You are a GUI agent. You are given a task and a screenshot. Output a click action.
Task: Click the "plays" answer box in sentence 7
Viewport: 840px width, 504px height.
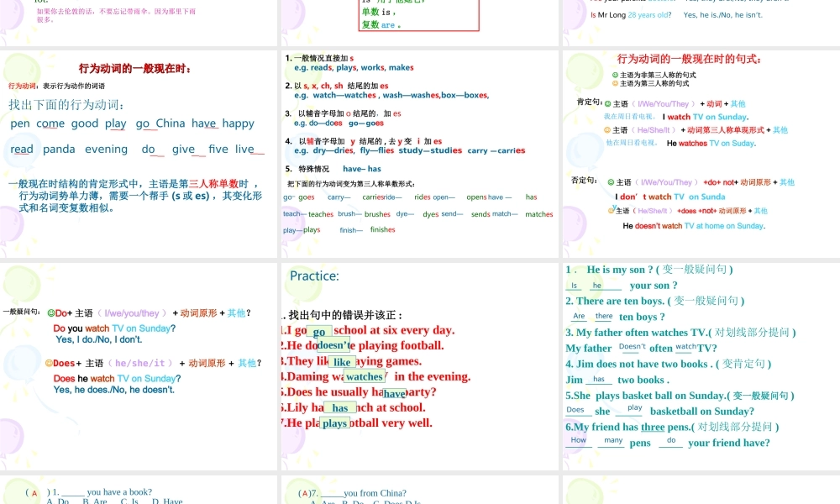334,423
